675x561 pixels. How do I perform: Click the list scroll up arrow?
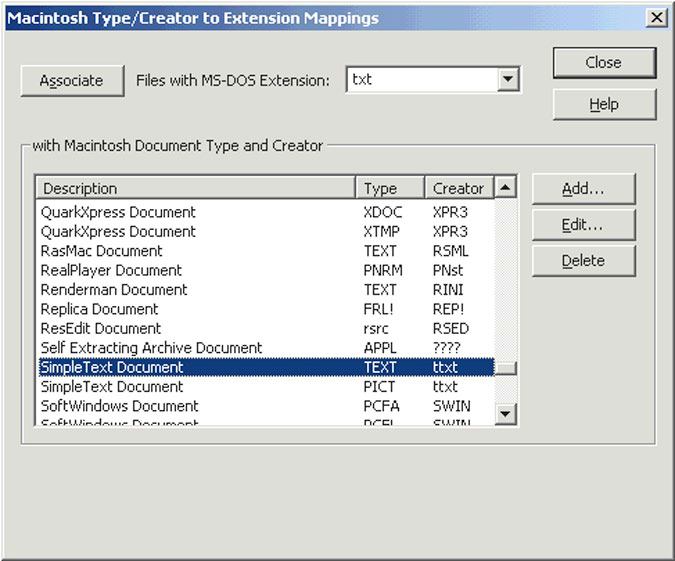click(x=505, y=188)
